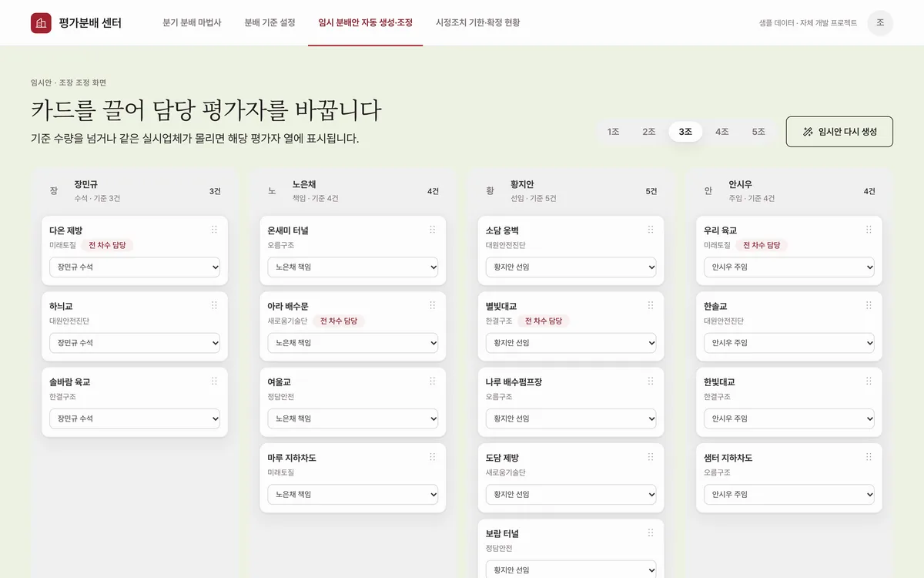Open evaluator dropdown on 아라 배수문 card
924x578 pixels.
[x=353, y=343]
